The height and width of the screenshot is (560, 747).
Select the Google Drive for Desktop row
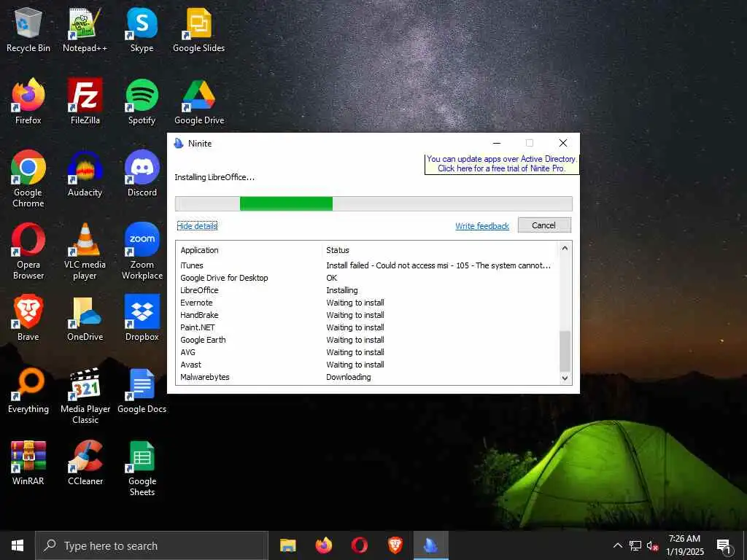(x=367, y=278)
